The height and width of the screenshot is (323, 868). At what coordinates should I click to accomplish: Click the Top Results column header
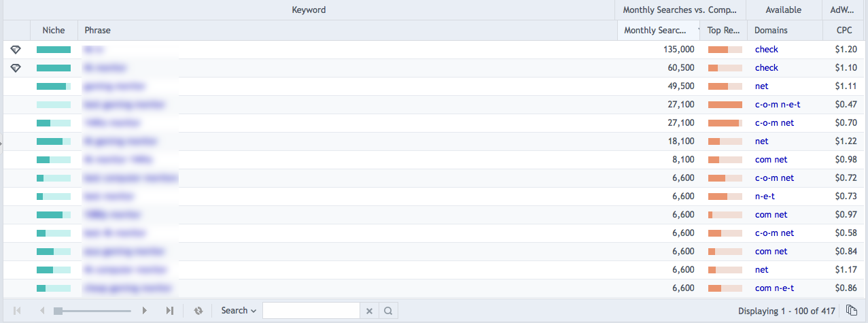[x=723, y=31]
